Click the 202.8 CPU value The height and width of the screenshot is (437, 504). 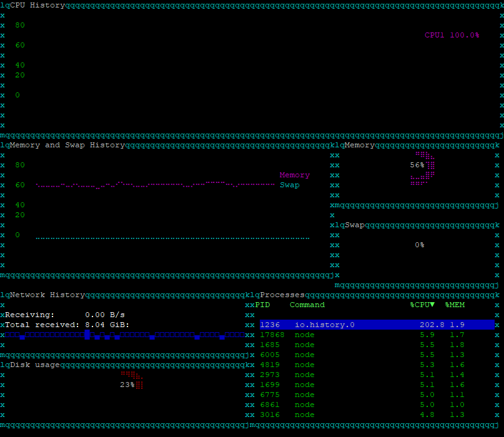point(432,325)
